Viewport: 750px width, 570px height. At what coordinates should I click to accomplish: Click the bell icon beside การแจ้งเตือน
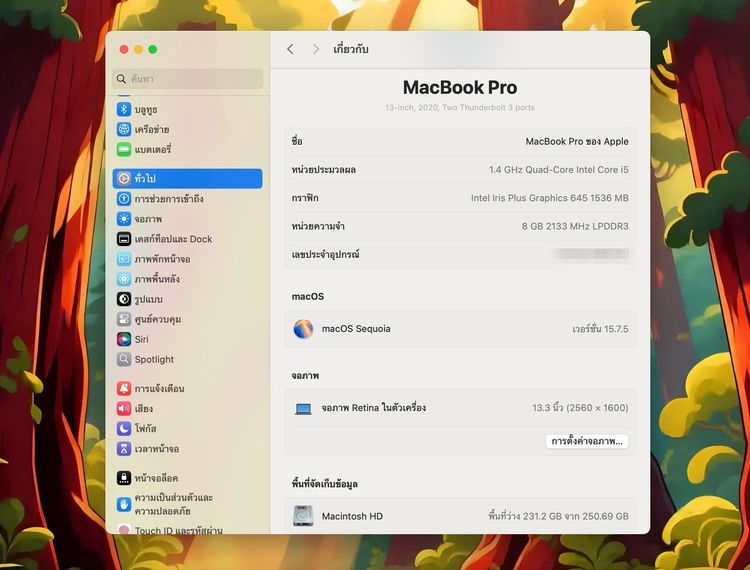124,388
